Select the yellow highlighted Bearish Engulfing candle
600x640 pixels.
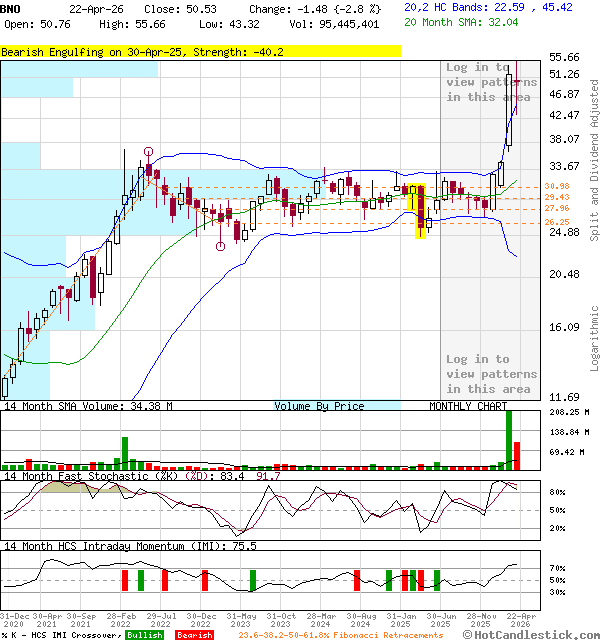[421, 211]
